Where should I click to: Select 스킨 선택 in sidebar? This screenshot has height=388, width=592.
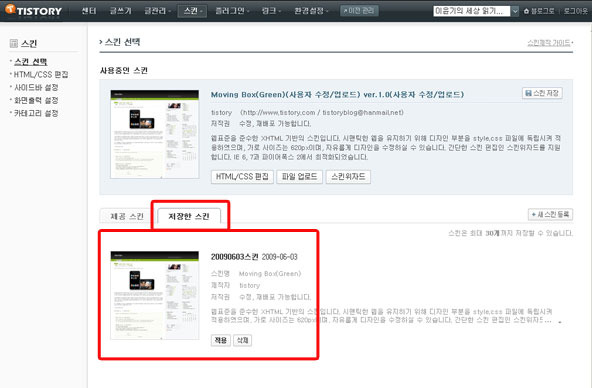[x=31, y=62]
